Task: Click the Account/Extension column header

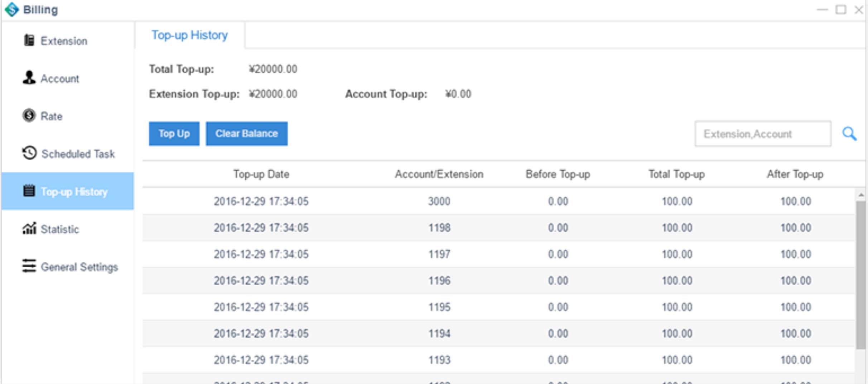Action: (x=439, y=174)
